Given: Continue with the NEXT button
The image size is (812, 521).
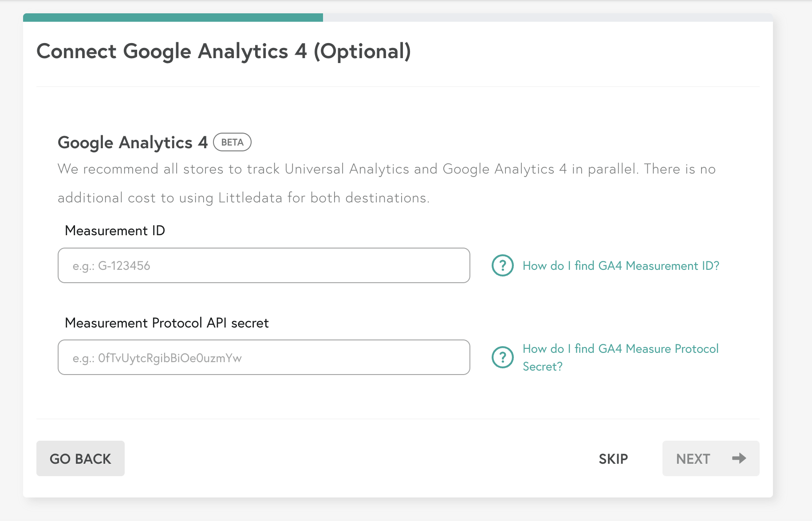Looking at the screenshot, I should 711,458.
